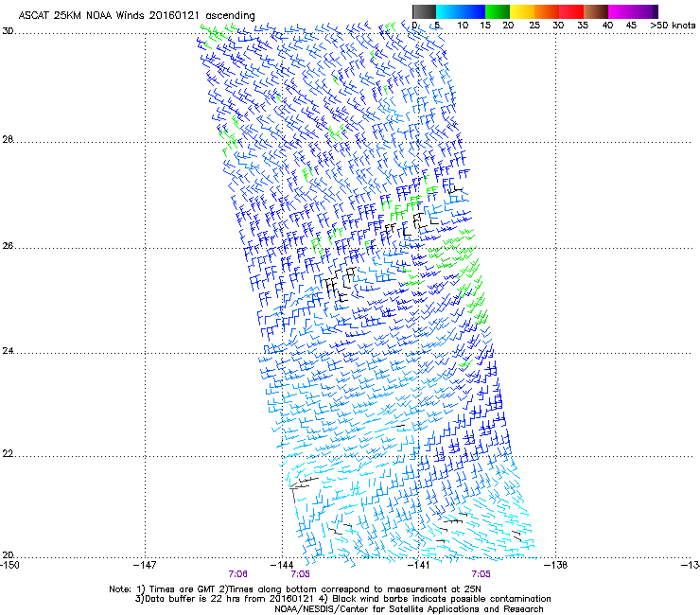Click the NOAA/NESDIS credit line
The image size is (700, 615).
pos(409,609)
